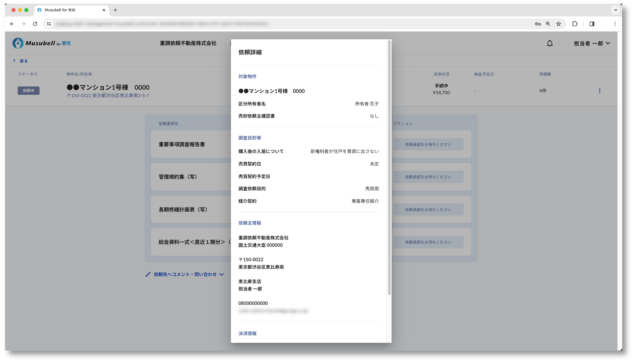635x364 pixels.
Task: Expand 依頼先へコメント・問い合わせ section
Action: click(185, 275)
